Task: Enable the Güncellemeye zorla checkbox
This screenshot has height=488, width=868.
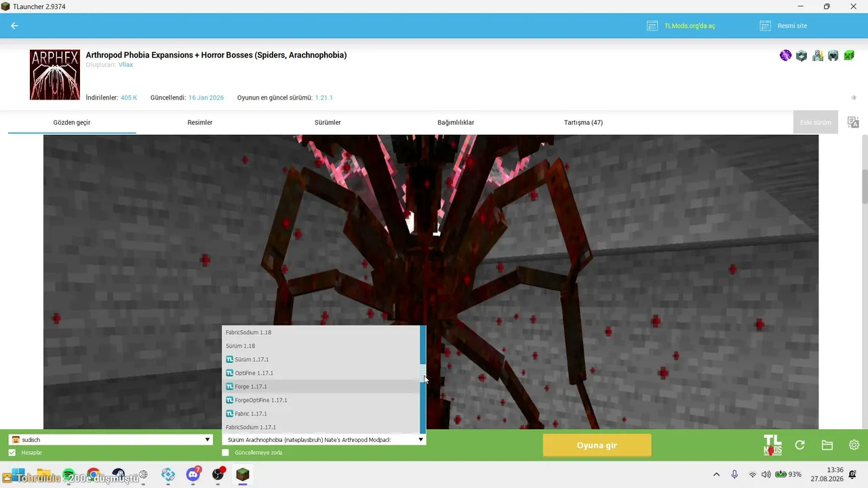Action: point(226,453)
